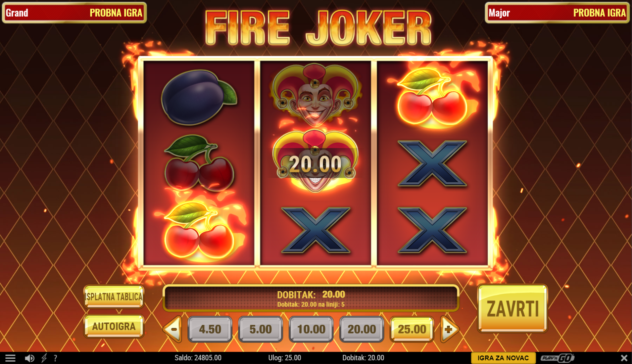632x364 pixels.
Task: Open the ISPLATNA TABLICA paytable
Action: (114, 296)
